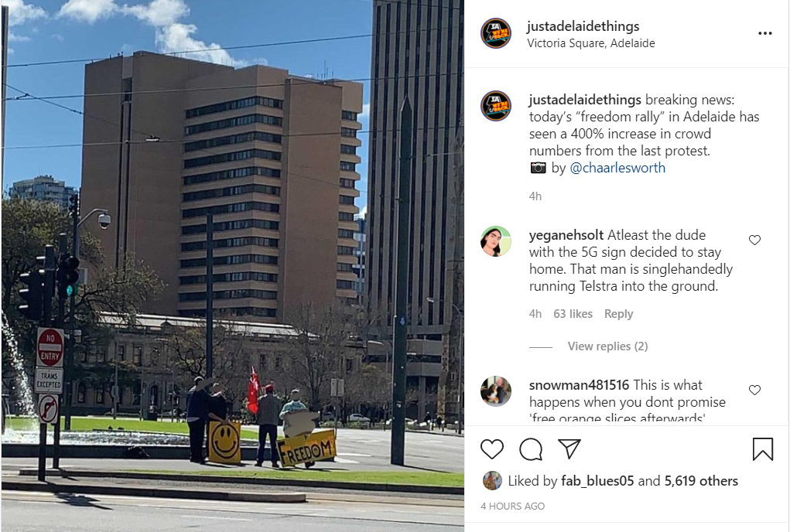790x532 pixels.
Task: Show who gave the 63 likes
Action: point(573,314)
